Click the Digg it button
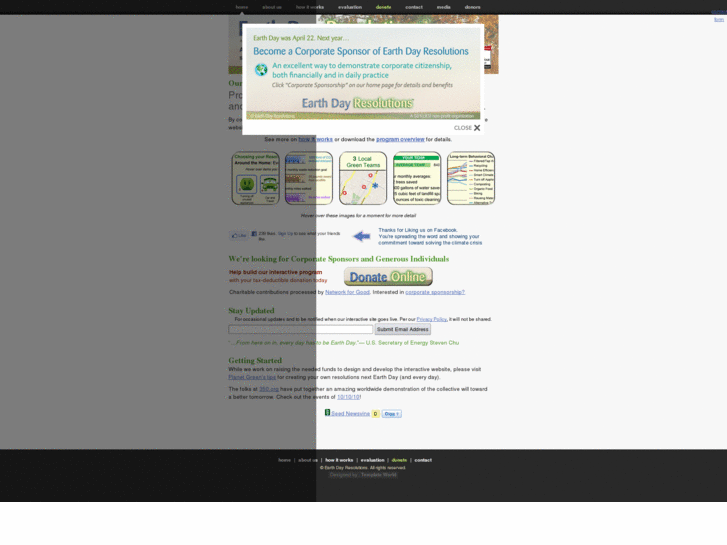The image size is (727, 545). pyautogui.click(x=392, y=414)
